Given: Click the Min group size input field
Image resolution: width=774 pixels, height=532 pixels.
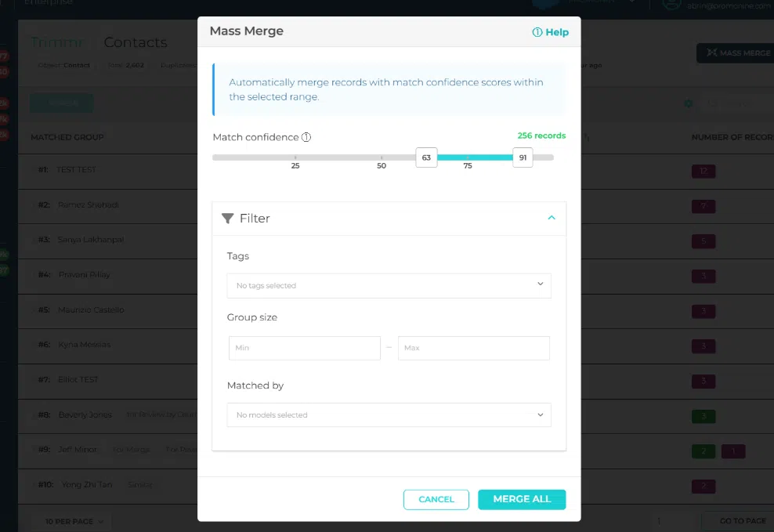Looking at the screenshot, I should [304, 346].
